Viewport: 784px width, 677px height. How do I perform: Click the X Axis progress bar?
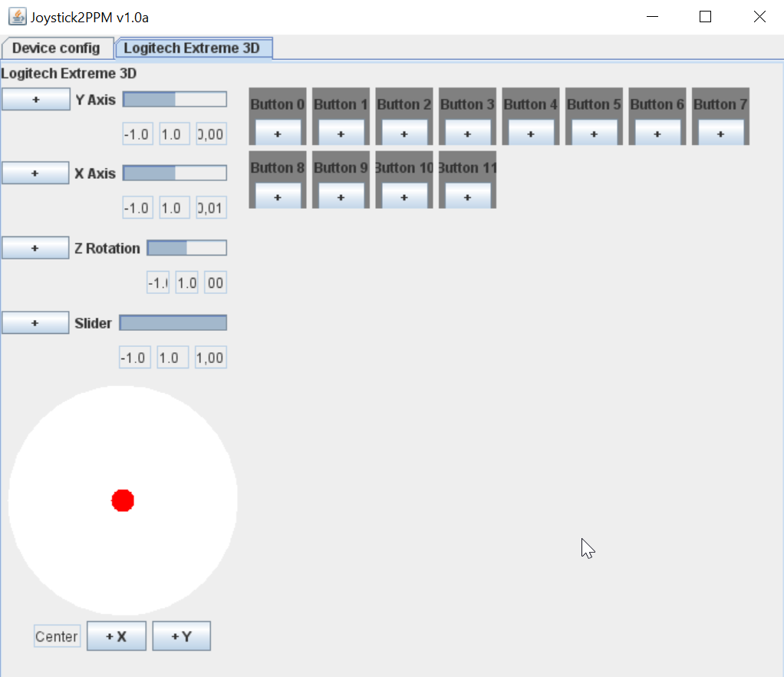[x=174, y=173]
